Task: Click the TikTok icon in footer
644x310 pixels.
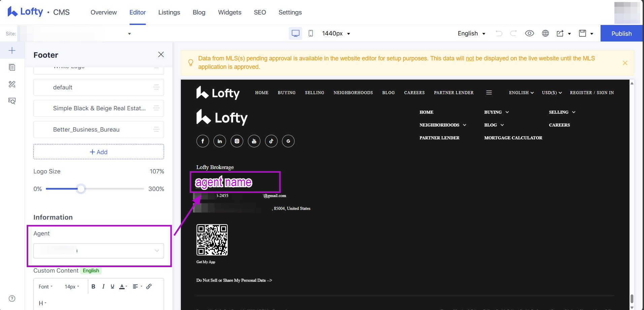Action: (271, 141)
